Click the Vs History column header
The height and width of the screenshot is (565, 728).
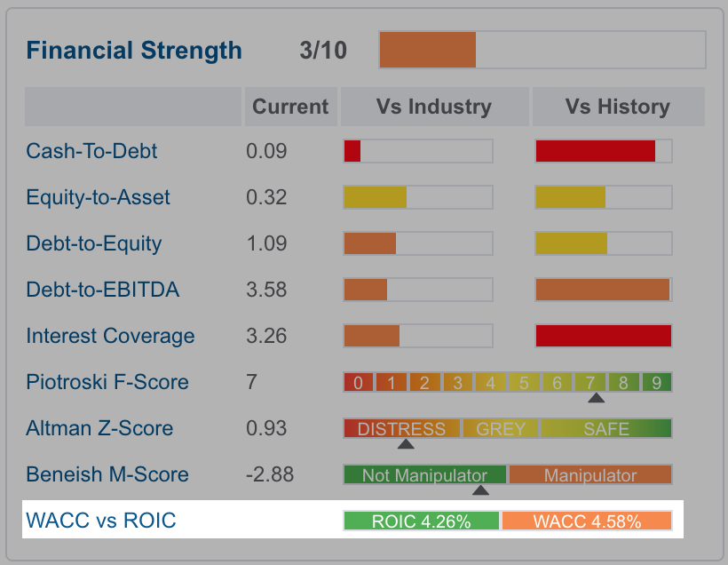[619, 107]
